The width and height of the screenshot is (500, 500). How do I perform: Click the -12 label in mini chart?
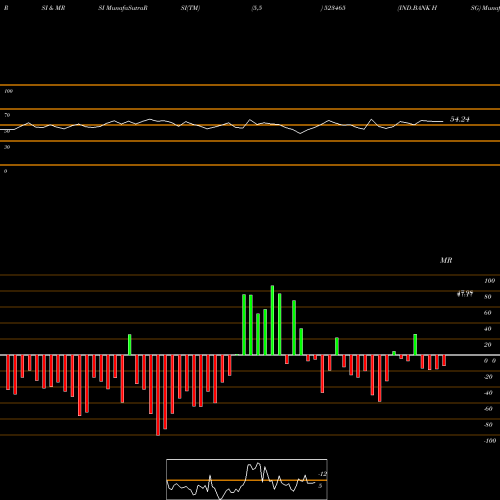(x=323, y=474)
